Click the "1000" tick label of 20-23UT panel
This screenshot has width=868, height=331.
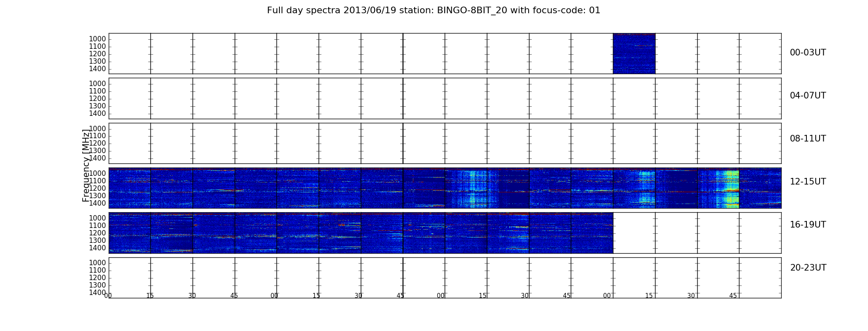(97, 263)
